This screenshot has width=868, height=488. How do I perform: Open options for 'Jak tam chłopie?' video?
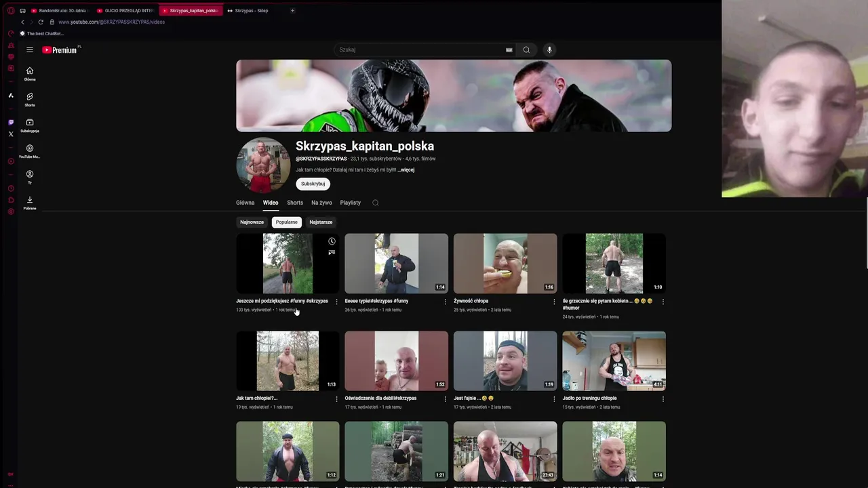coord(336,399)
